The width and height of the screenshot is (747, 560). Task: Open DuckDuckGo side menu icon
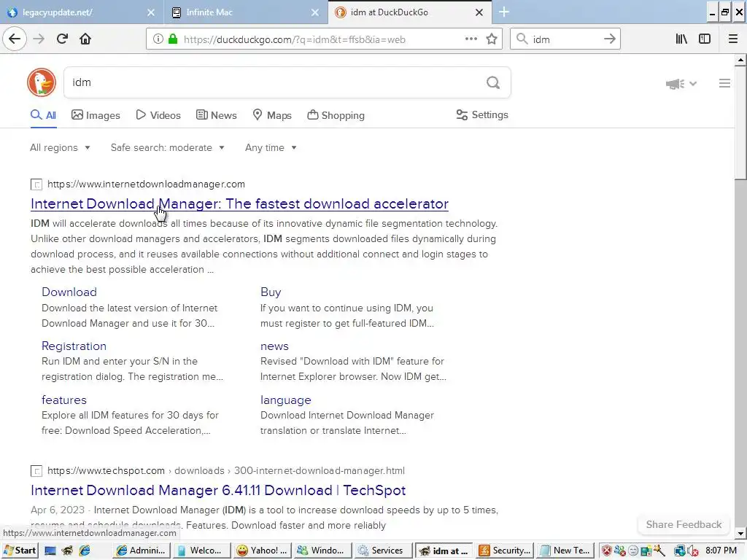point(724,83)
